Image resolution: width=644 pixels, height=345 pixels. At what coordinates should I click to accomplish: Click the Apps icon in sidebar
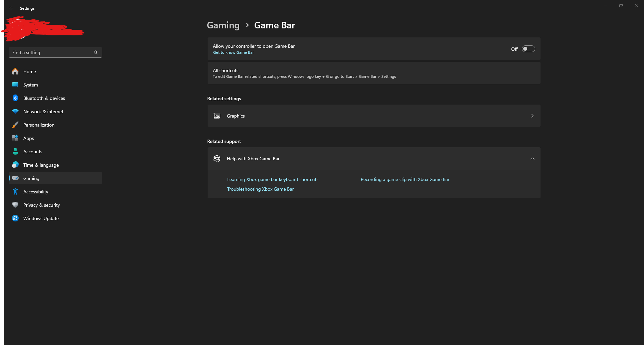[15, 138]
